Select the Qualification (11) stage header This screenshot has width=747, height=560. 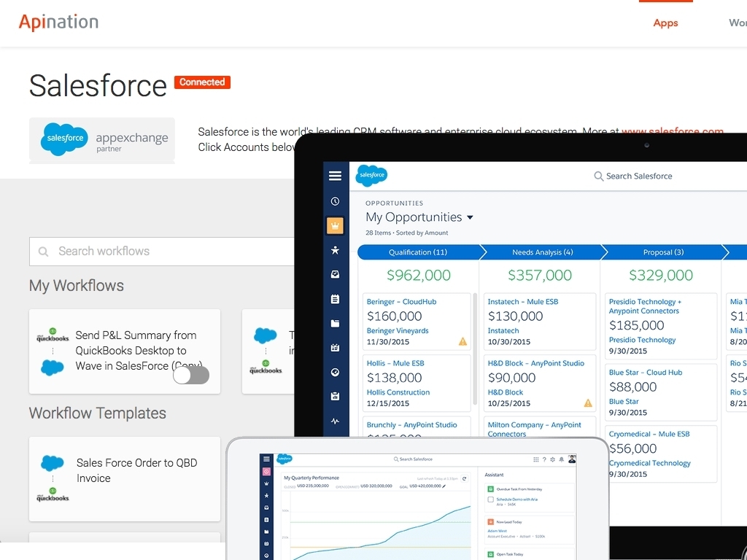click(418, 252)
